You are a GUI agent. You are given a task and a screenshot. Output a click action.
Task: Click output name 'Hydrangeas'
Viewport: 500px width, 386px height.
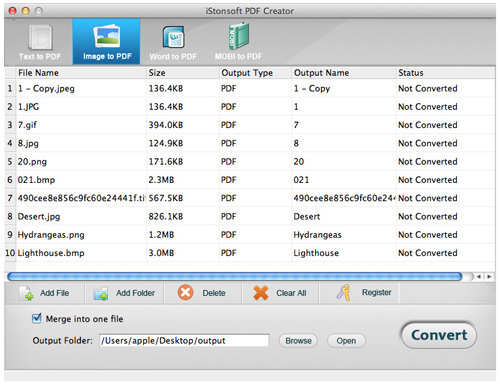click(317, 235)
